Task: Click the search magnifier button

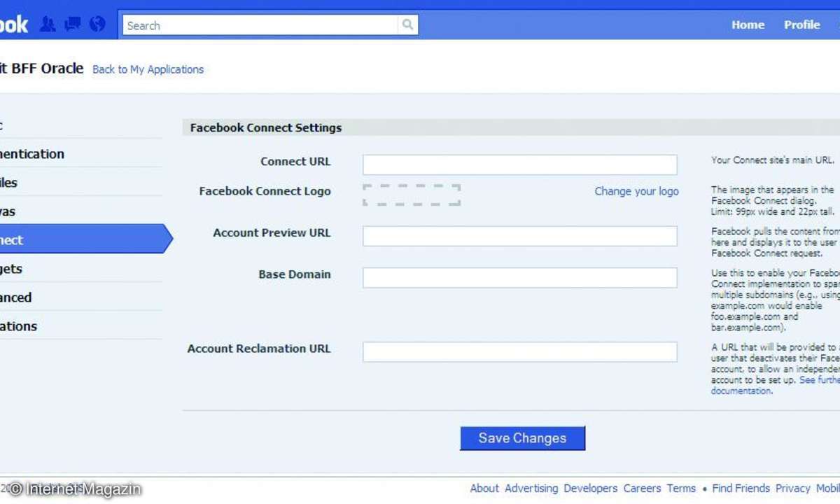Action: pyautogui.click(x=407, y=25)
